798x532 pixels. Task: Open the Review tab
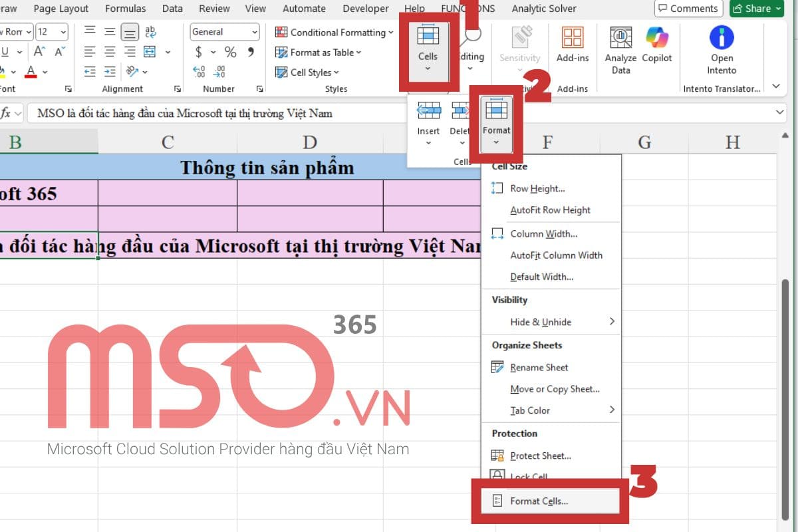click(x=214, y=9)
